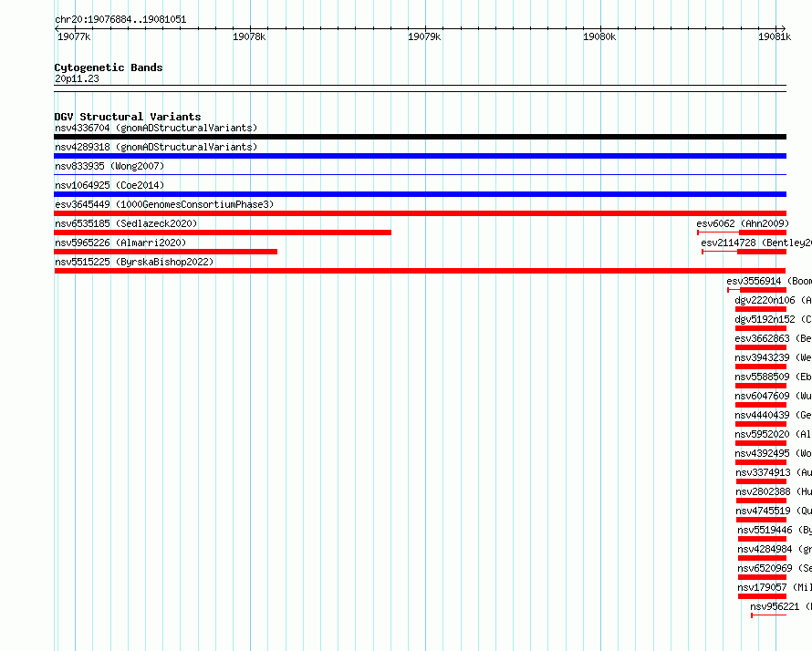Screen dimensions: 812x651
Task: Click the red nsv5965226 Almarri2020 bar
Action: pos(166,252)
